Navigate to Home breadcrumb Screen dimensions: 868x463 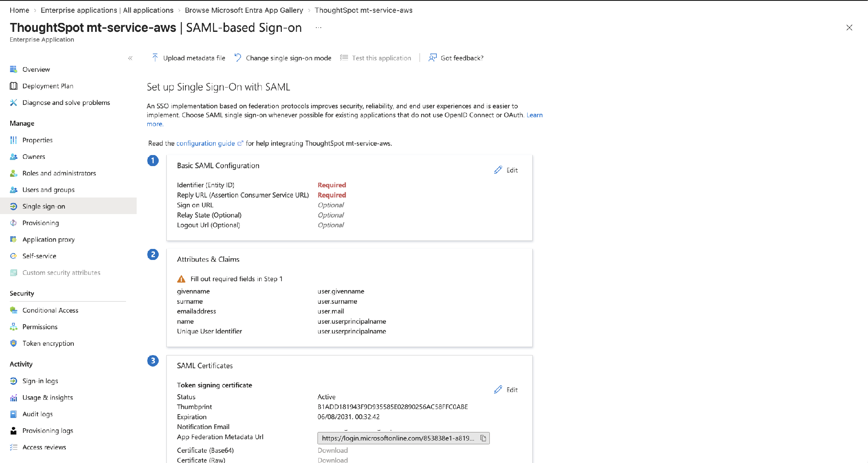[20, 10]
